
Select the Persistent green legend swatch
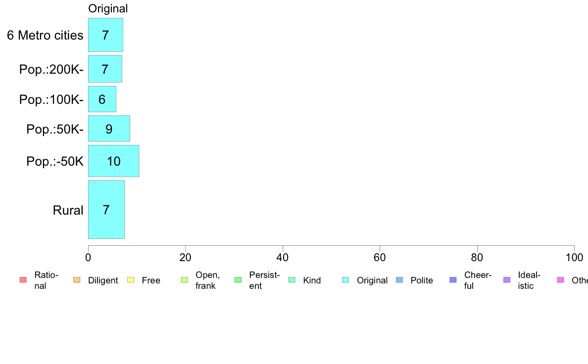point(238,280)
